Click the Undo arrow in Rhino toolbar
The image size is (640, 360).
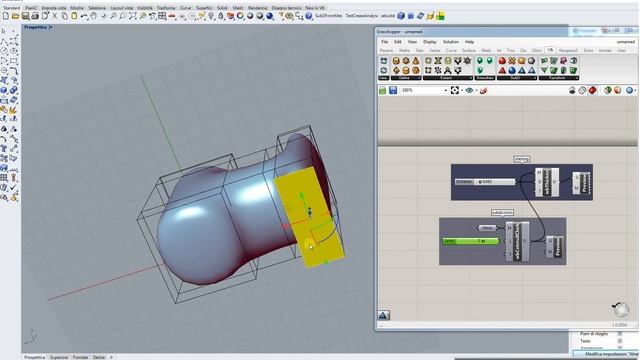click(x=84, y=16)
